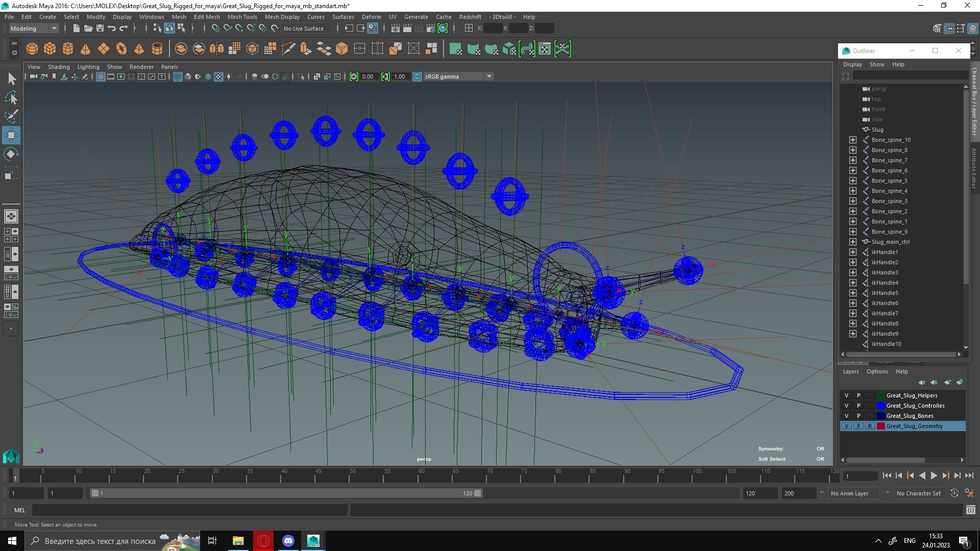Click the New Scene icon
This screenshot has height=551, width=980.
pos(76,28)
